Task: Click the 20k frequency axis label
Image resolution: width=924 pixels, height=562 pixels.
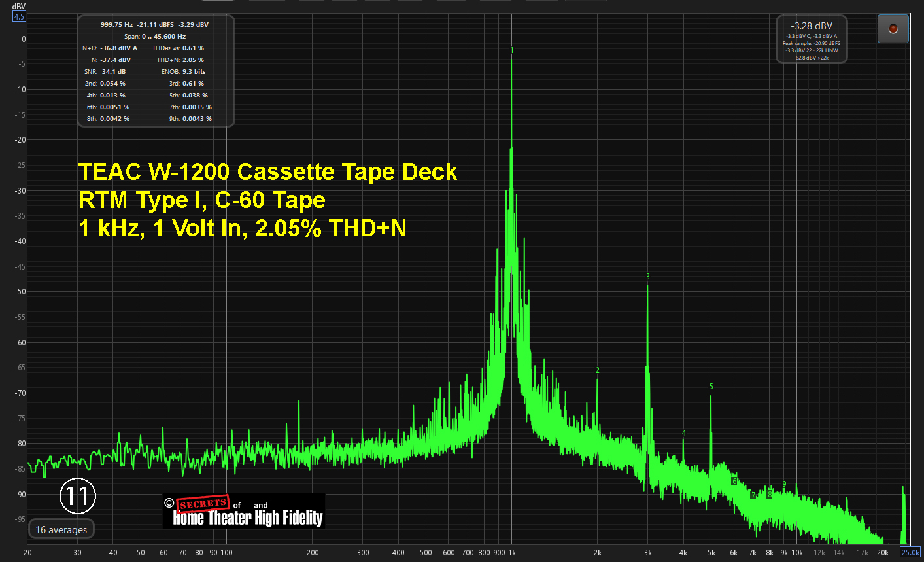Action: coord(883,553)
